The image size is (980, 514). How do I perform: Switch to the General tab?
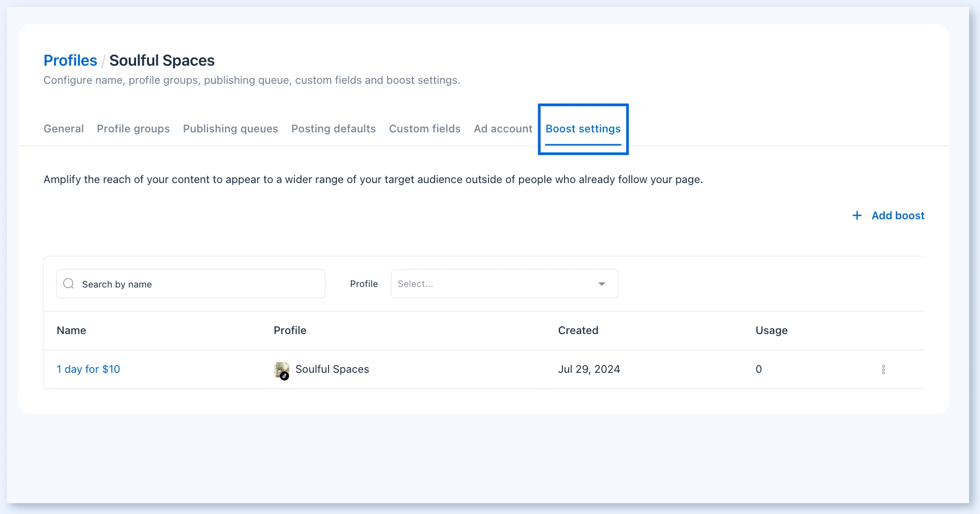pyautogui.click(x=64, y=129)
